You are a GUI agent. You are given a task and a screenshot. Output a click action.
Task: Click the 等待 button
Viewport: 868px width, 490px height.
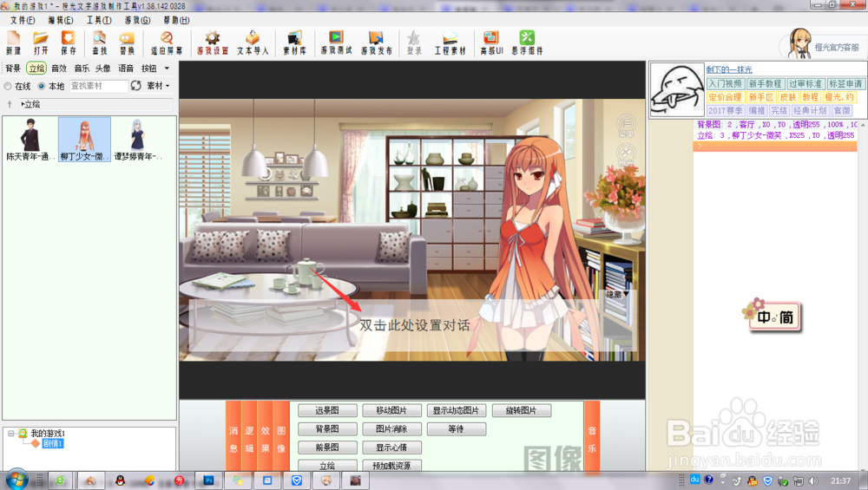click(x=457, y=428)
